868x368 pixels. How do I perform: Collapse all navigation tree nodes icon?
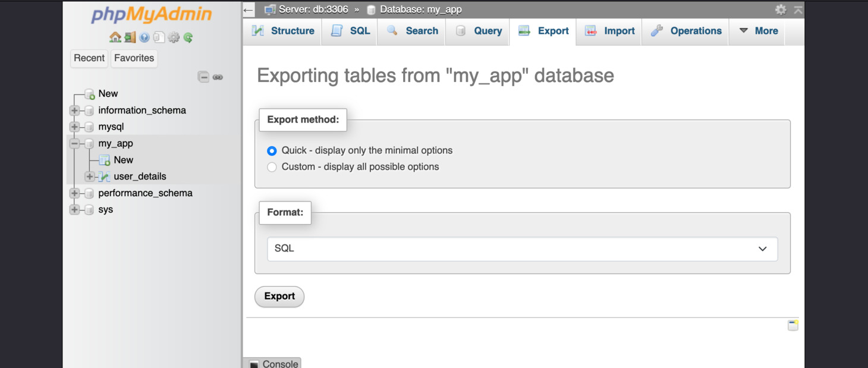point(203,77)
